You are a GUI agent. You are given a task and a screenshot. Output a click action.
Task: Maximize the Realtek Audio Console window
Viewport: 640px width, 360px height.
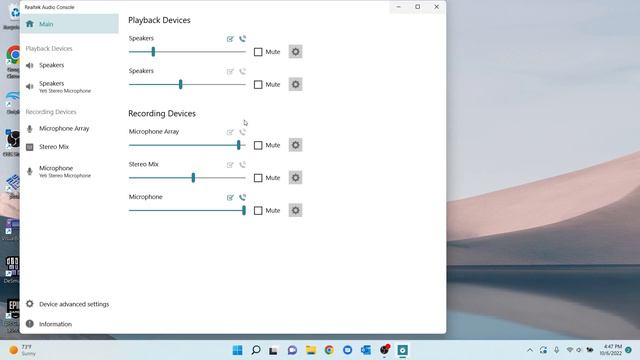(x=418, y=7)
